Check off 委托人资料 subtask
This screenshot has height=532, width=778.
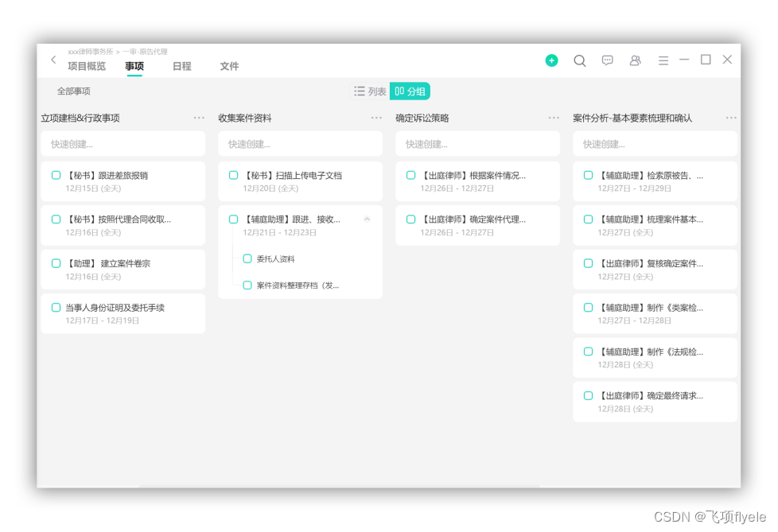point(247,258)
